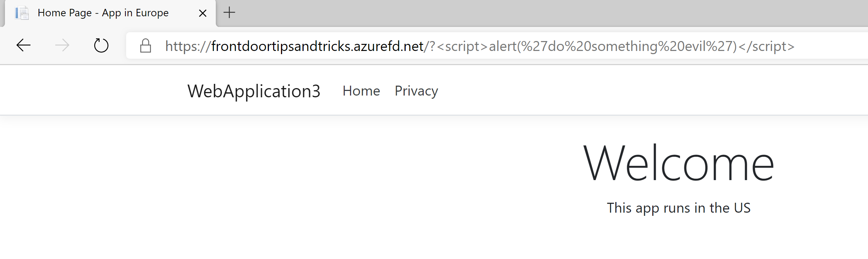Screen dimensions: 868x259
Task: Close the Home Page tab
Action: 203,13
